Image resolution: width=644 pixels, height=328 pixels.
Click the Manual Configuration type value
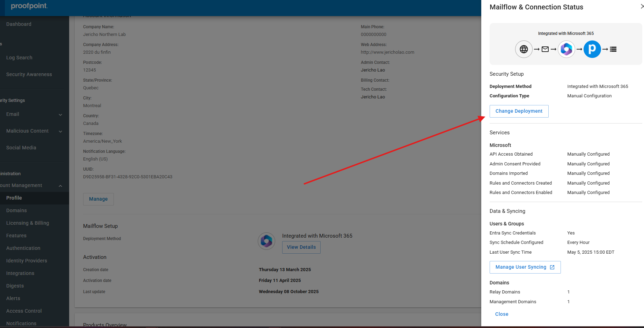[590, 96]
